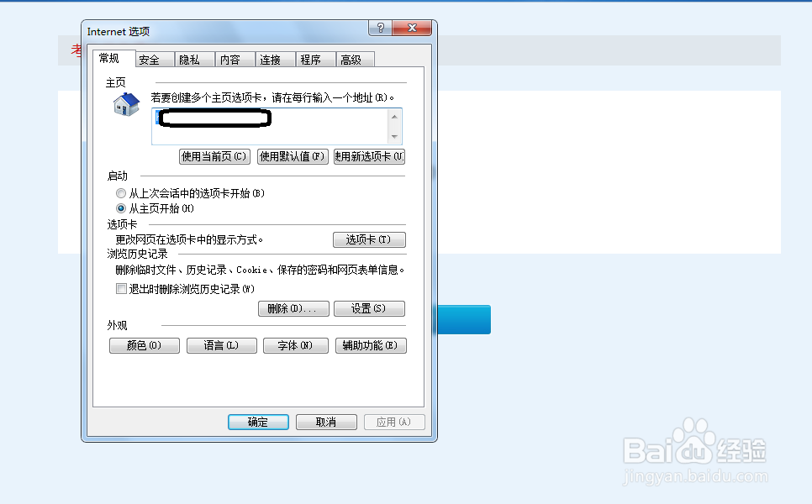Open 字体 font settings

coord(295,345)
